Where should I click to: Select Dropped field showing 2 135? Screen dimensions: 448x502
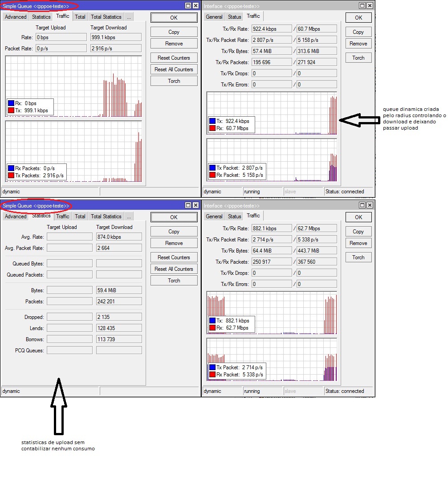click(119, 317)
